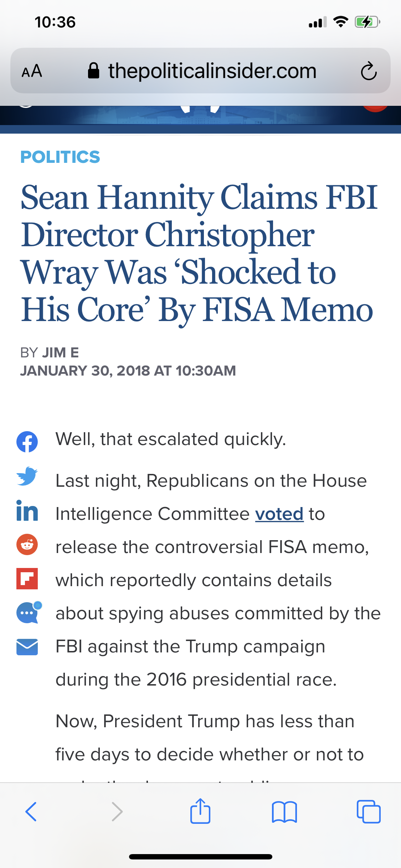Open author JIM E's page

point(60,353)
